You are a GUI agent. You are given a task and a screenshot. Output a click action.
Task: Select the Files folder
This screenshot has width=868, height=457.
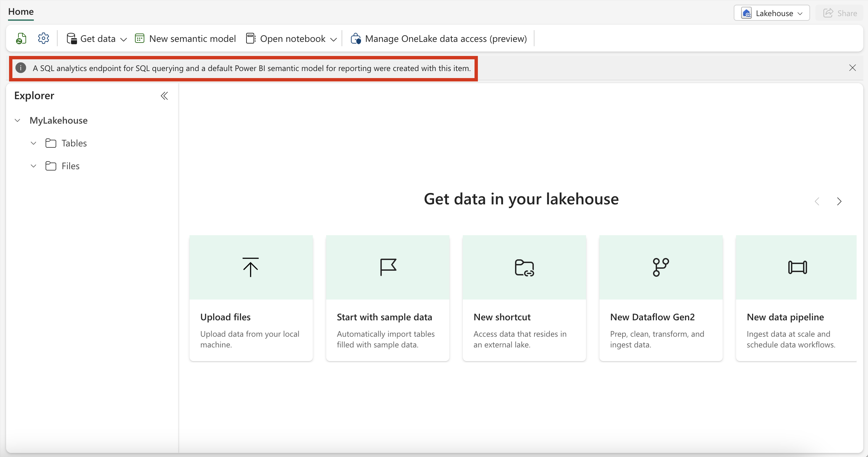point(70,166)
